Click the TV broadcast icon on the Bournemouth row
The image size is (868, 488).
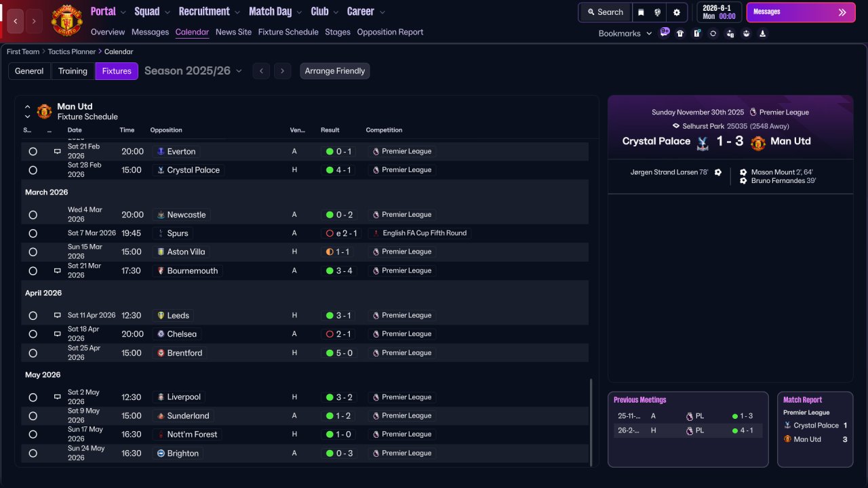[x=57, y=270]
